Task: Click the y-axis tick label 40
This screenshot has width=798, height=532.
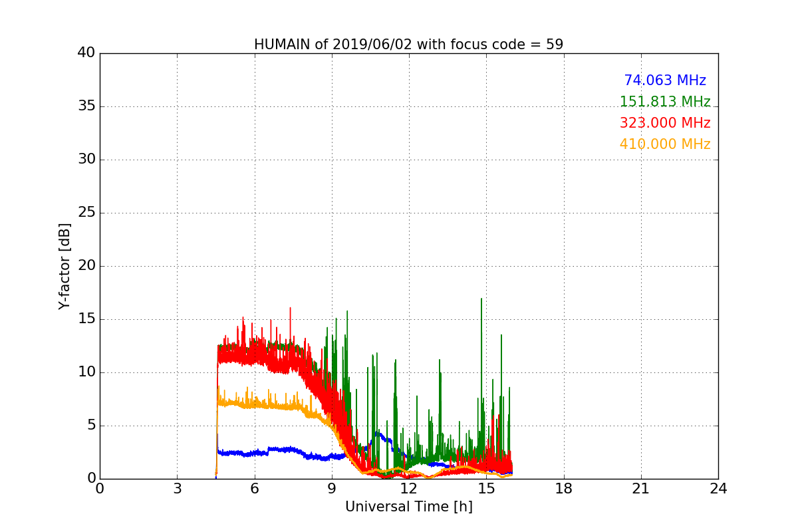Action: [x=86, y=53]
